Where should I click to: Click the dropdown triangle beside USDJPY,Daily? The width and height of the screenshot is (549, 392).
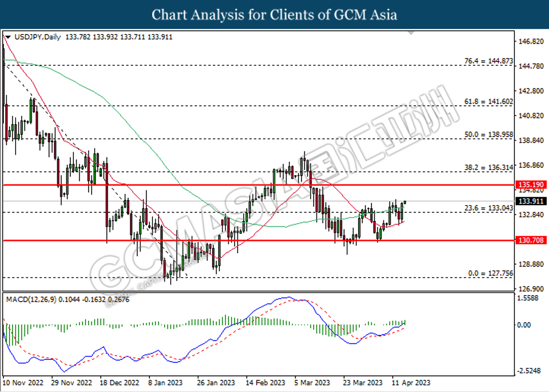click(8, 37)
